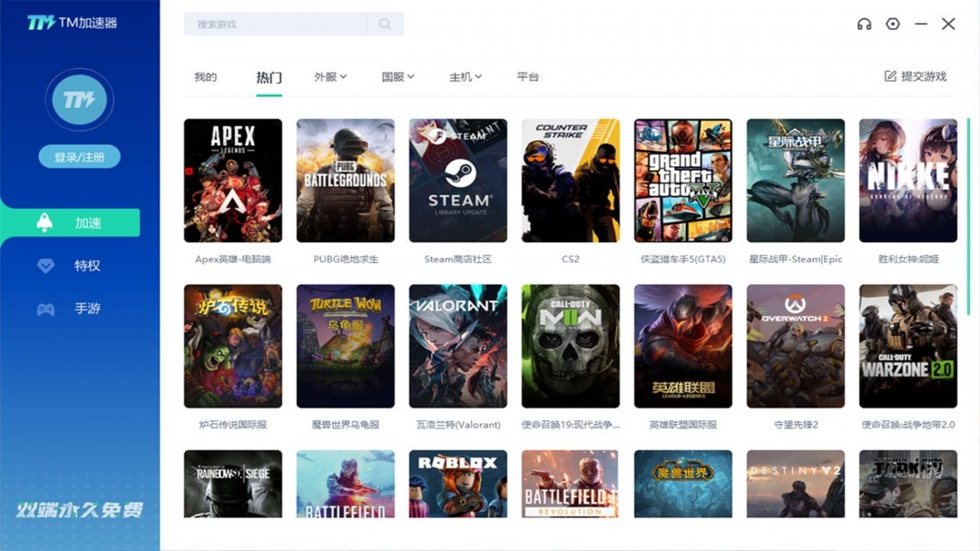The width and height of the screenshot is (980, 551).
Task: Select the Valorant game cover
Action: [x=458, y=347]
